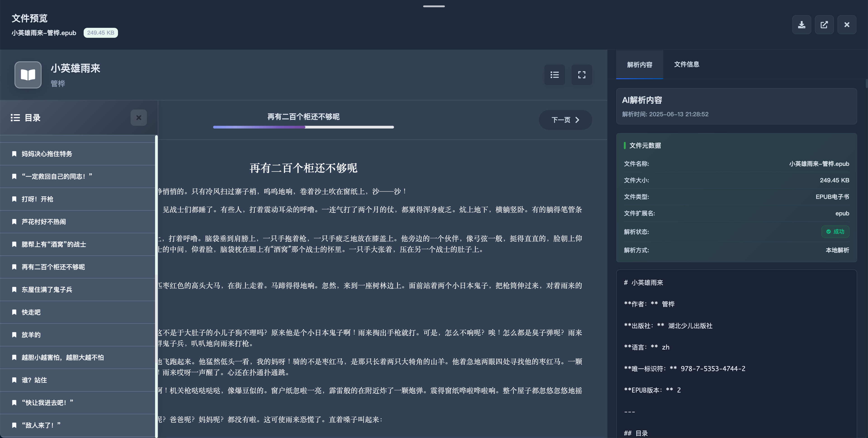Click the contents list scrollbar
Image resolution: width=868 pixels, height=438 pixels.
pyautogui.click(x=156, y=287)
